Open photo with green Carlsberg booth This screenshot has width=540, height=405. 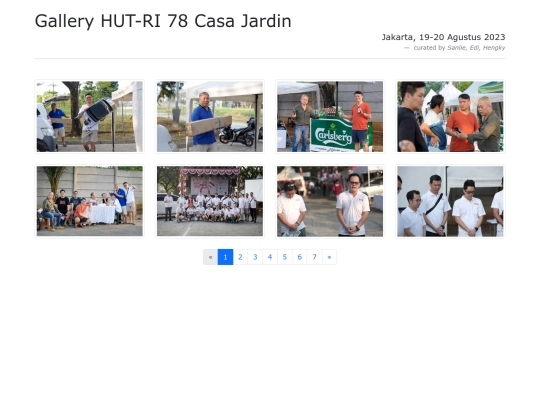pos(330,116)
